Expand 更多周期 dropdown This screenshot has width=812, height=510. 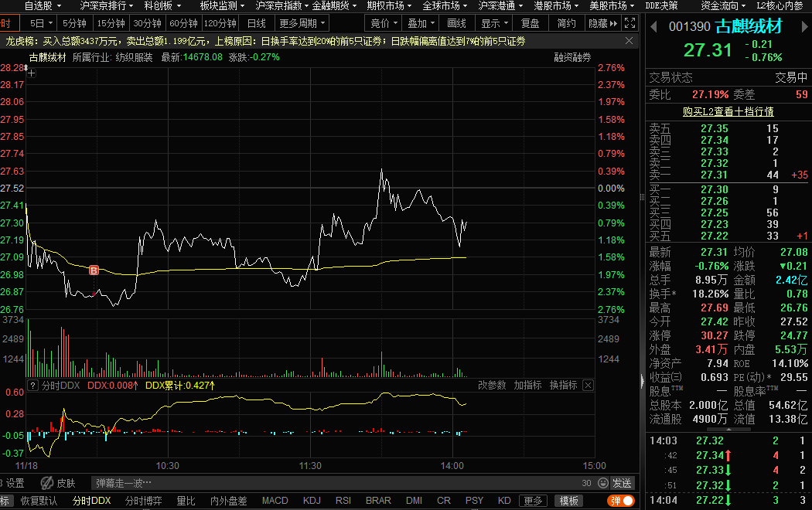pos(302,24)
